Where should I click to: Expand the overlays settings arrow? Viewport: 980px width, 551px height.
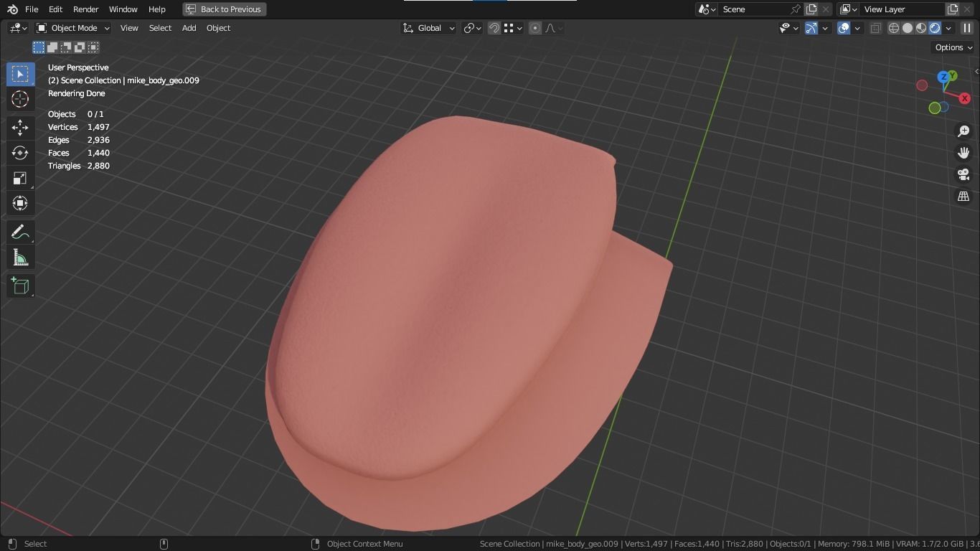click(857, 28)
